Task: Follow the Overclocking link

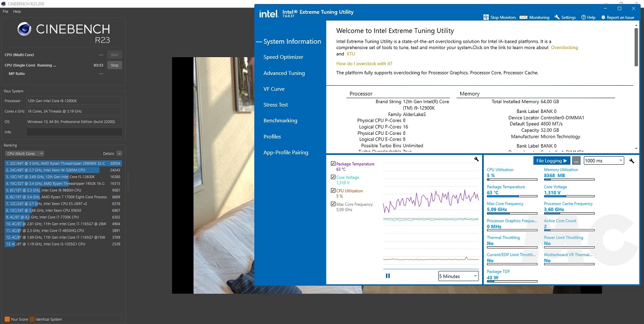Action: 564,47
